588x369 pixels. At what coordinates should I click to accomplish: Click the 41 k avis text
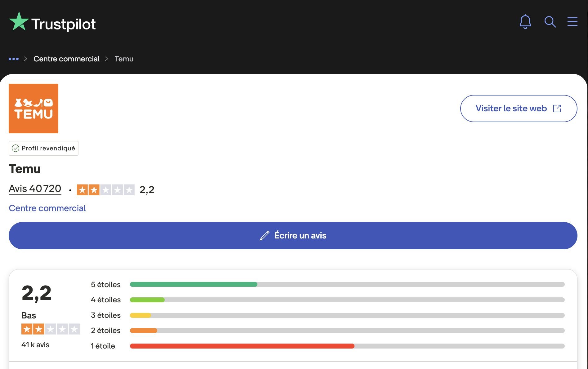(x=35, y=345)
